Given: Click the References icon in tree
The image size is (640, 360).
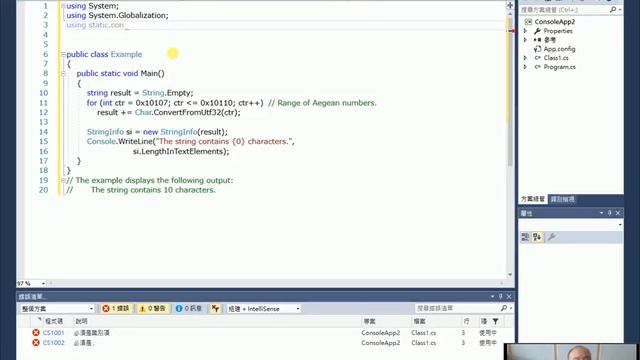Looking at the screenshot, I should [x=538, y=40].
